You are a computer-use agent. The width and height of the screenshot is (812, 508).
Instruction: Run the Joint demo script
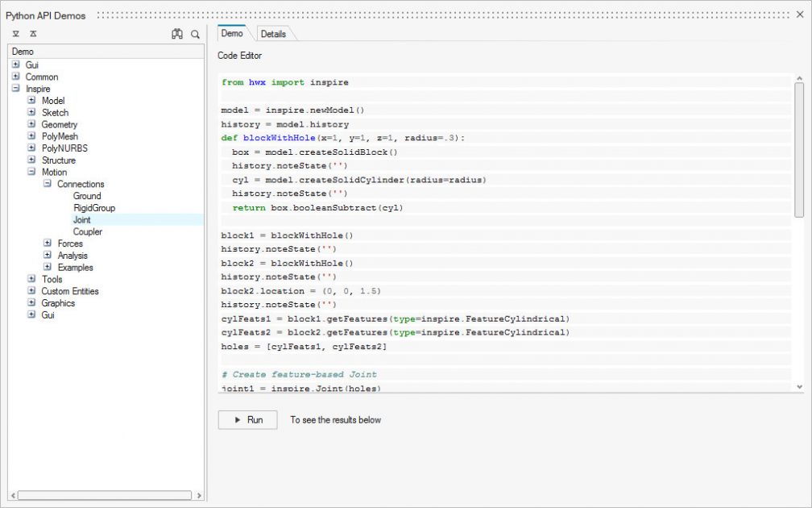[247, 419]
